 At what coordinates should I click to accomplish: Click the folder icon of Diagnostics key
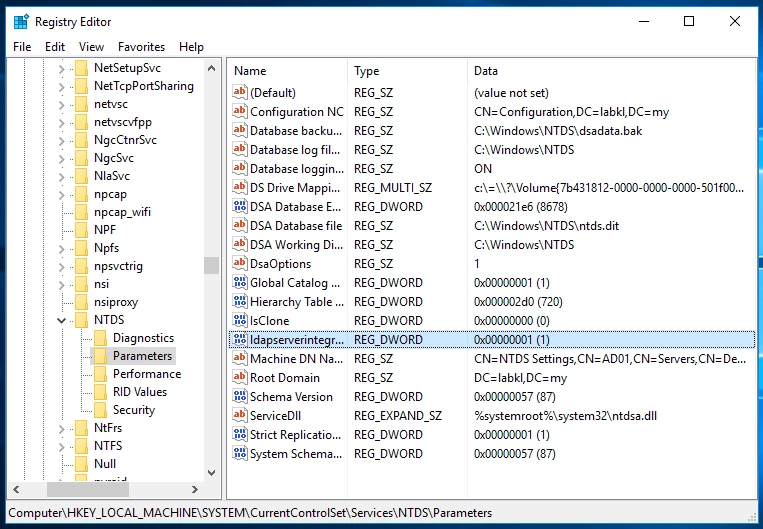101,338
